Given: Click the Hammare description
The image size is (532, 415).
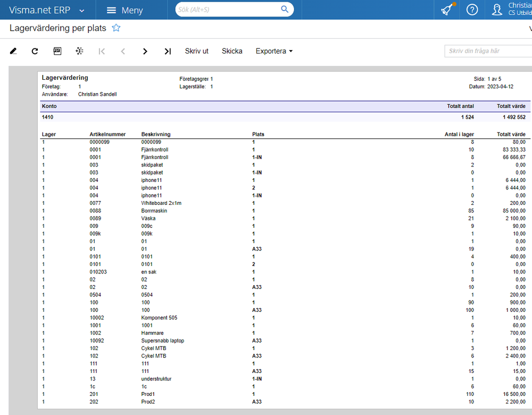Looking at the screenshot, I should coord(152,333).
